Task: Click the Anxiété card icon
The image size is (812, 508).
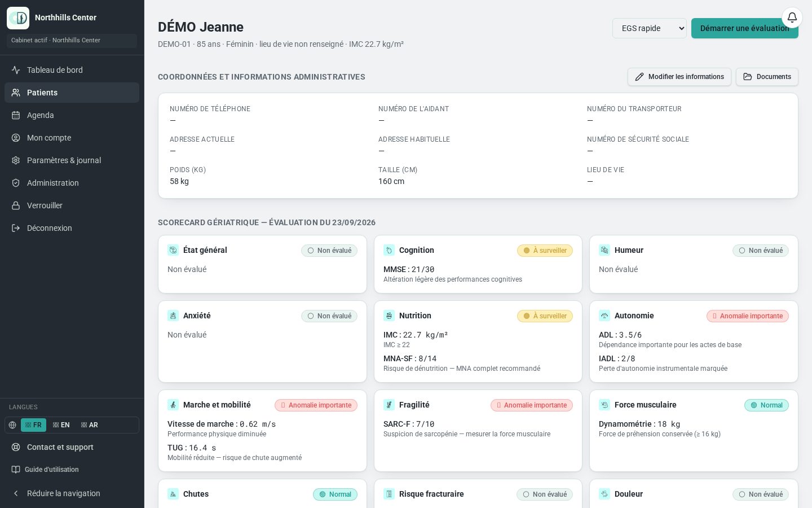Action: click(173, 316)
